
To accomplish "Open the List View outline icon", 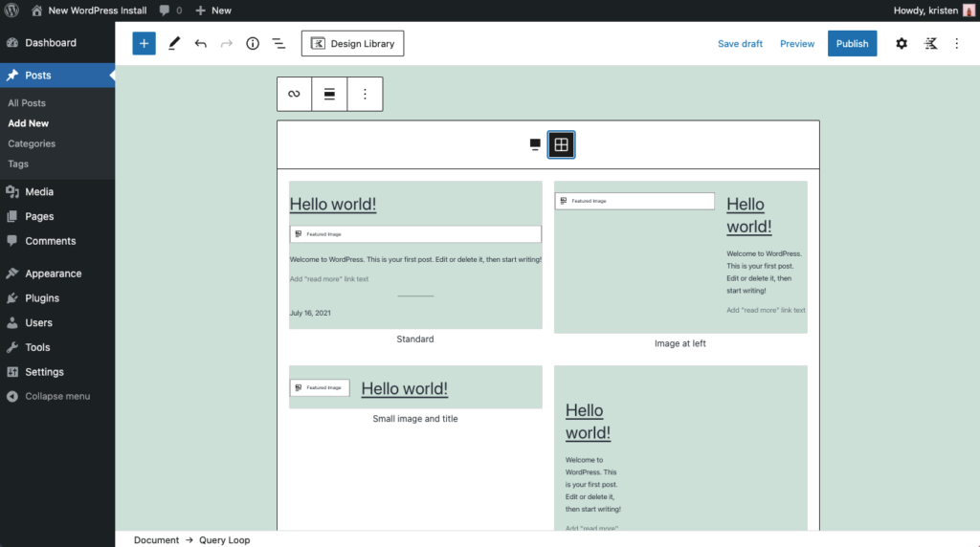I will pos(278,43).
